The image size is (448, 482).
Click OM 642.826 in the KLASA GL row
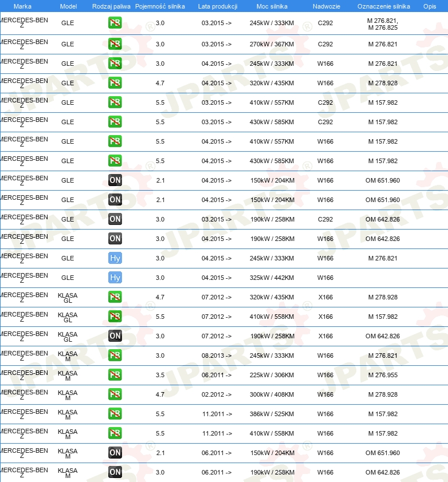coord(383,336)
